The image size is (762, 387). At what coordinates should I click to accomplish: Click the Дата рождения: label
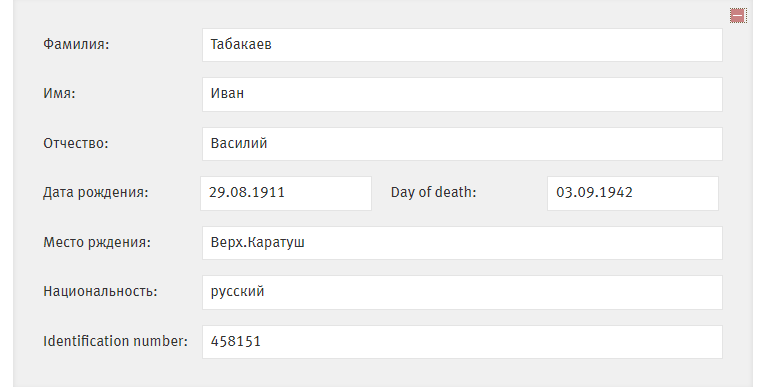coord(96,193)
